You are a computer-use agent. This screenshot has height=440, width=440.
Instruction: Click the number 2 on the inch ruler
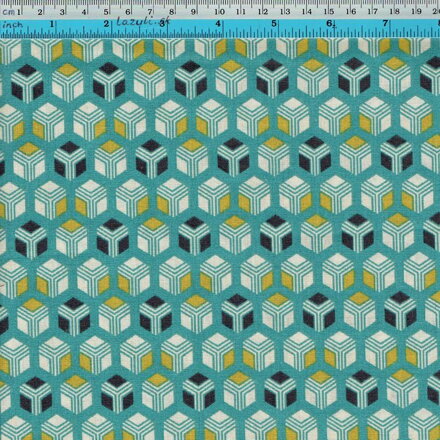click(x=106, y=24)
